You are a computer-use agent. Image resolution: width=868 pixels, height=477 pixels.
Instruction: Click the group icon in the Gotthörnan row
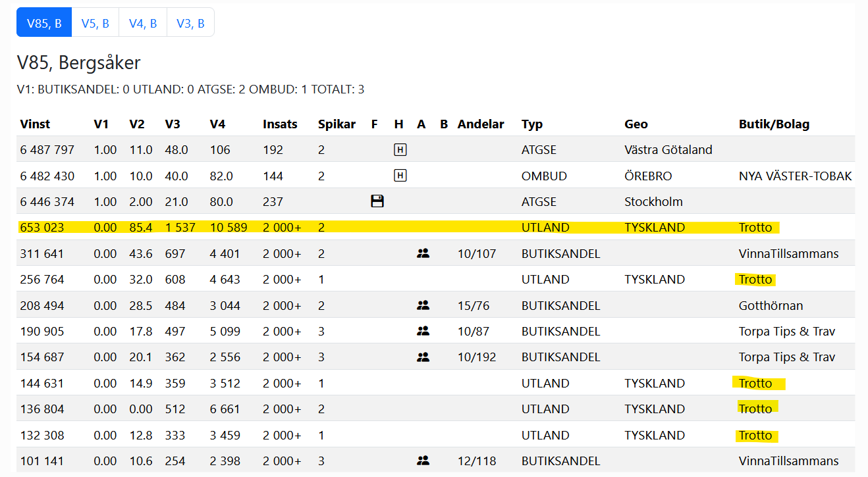click(423, 305)
